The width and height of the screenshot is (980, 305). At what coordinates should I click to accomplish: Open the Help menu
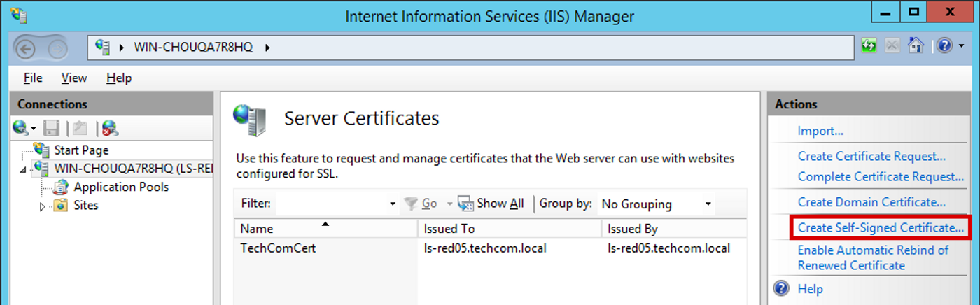(x=119, y=78)
